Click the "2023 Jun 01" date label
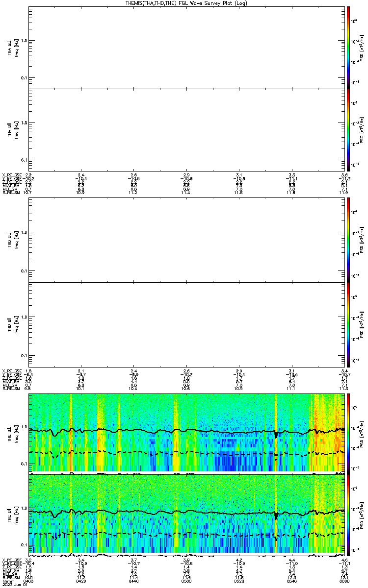Screen dimensions: 368x588 pyautogui.click(x=14, y=585)
